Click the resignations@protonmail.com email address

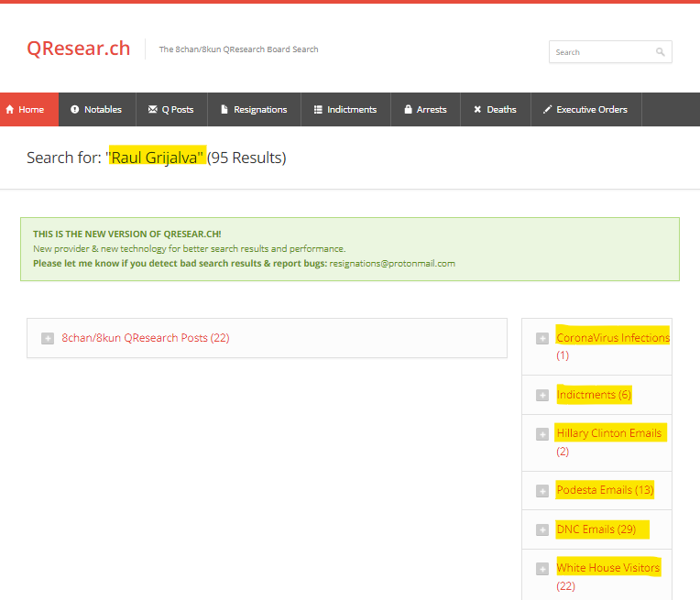click(x=392, y=264)
